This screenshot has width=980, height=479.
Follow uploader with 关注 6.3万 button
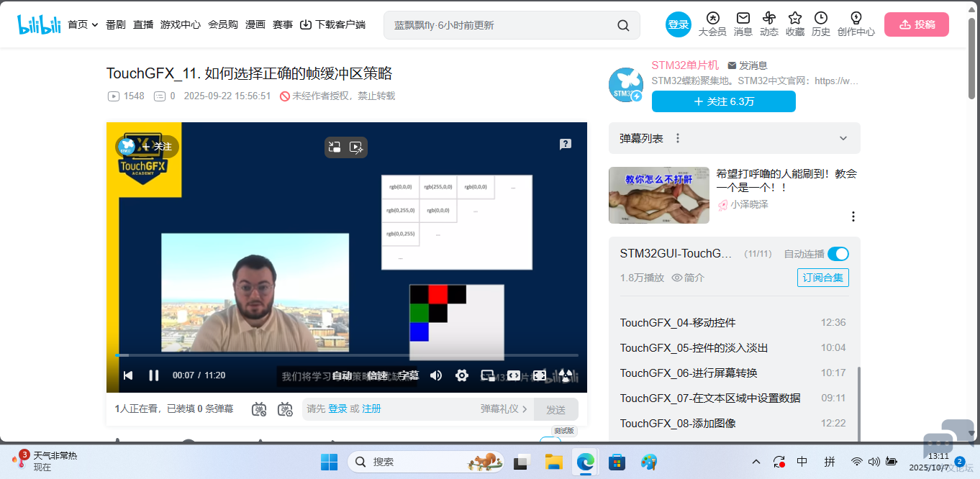[x=723, y=101]
